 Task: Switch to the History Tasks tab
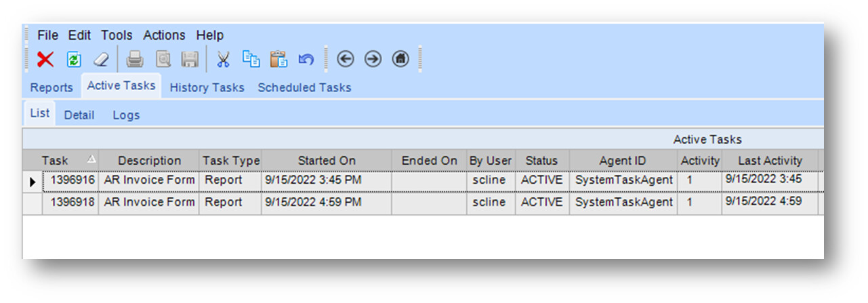tap(207, 87)
